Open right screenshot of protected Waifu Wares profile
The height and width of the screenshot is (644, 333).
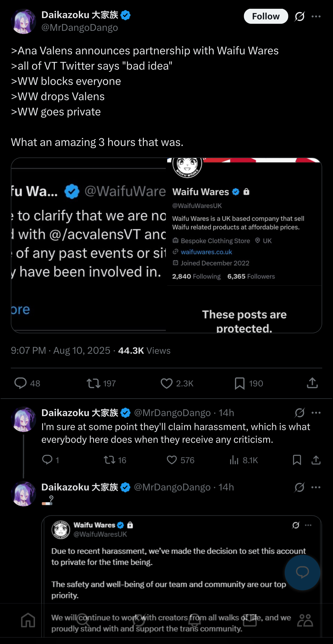244,245
